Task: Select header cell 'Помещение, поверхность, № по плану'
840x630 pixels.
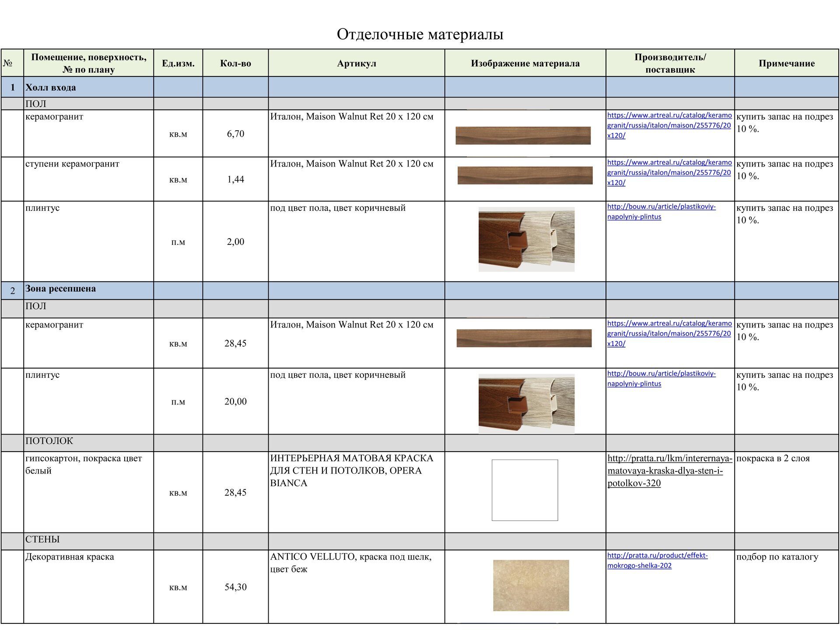Action: (89, 63)
